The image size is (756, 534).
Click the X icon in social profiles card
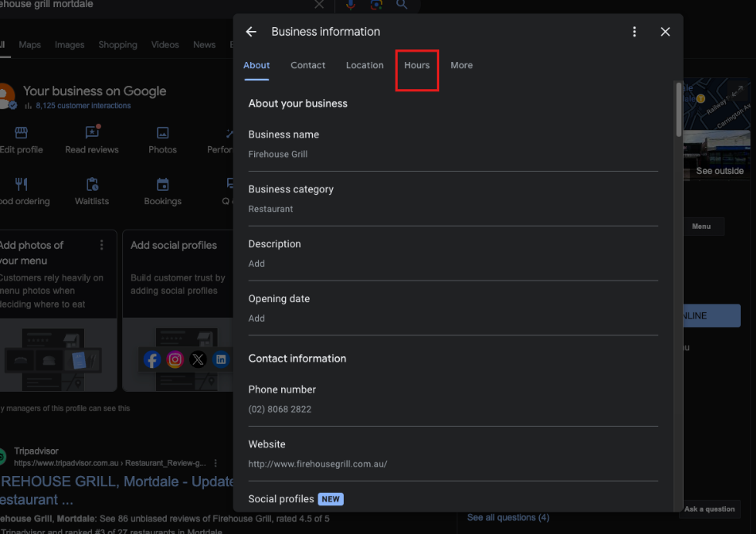198,359
